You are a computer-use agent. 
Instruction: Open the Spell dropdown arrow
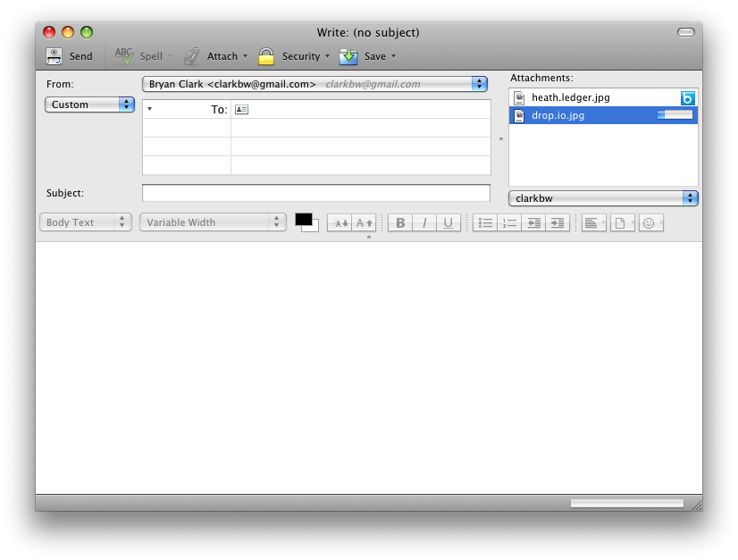pyautogui.click(x=171, y=56)
